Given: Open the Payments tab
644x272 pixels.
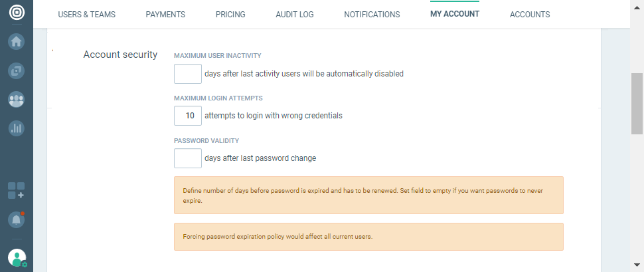Looking at the screenshot, I should (165, 15).
